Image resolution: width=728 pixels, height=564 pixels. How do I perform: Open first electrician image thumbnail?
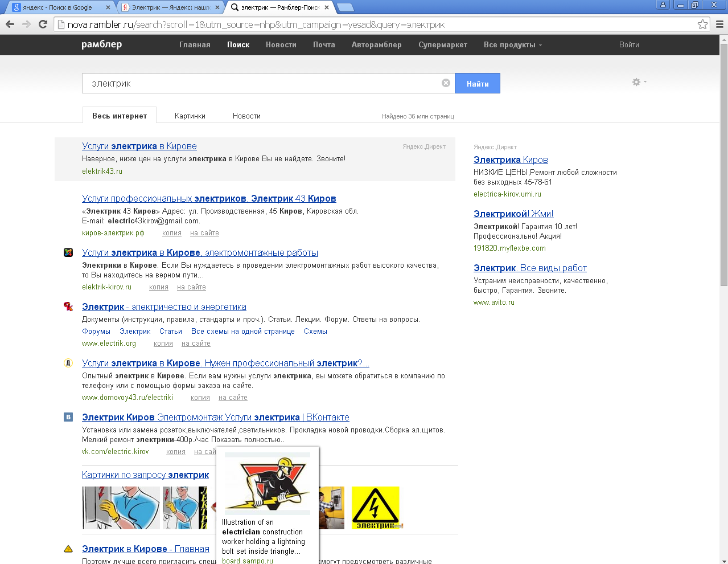[121, 508]
